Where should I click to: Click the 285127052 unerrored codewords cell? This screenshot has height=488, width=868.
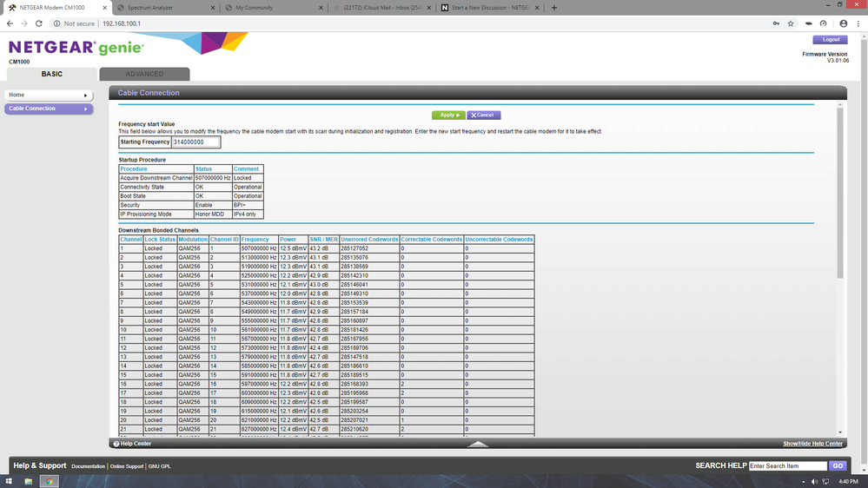click(x=369, y=249)
